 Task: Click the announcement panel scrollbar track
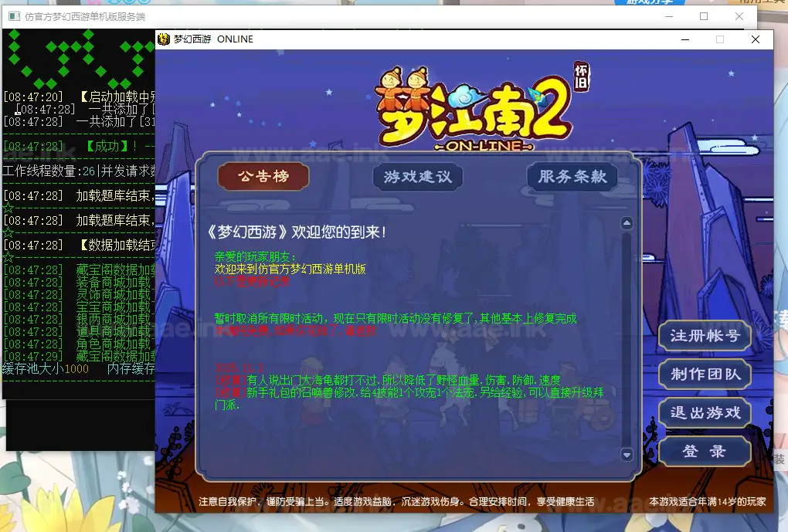(x=627, y=340)
